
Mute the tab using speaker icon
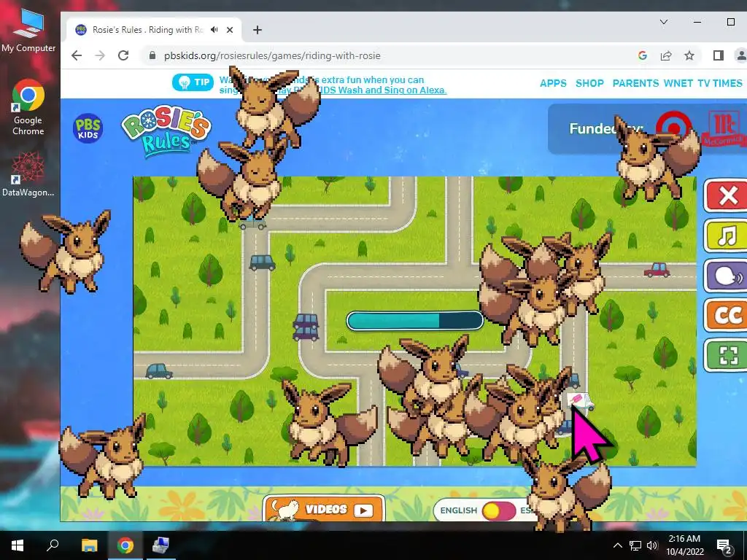pyautogui.click(x=214, y=29)
